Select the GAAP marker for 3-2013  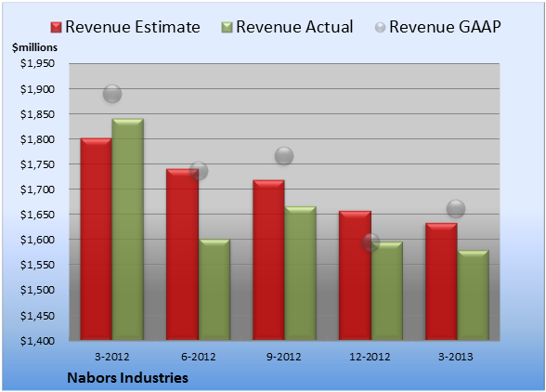click(456, 209)
